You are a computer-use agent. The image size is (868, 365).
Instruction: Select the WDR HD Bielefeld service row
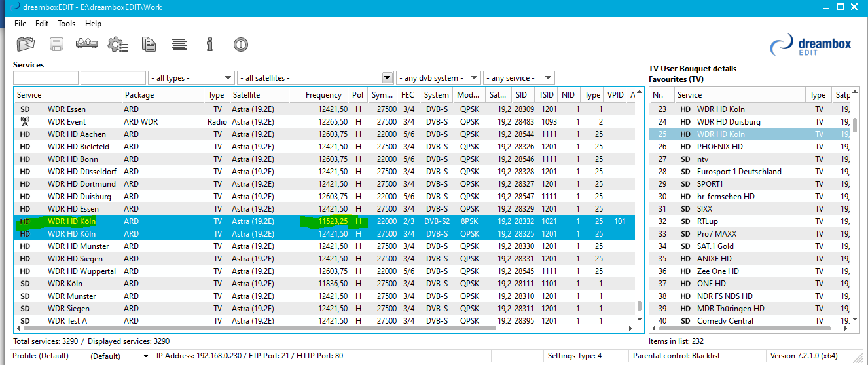[325, 147]
